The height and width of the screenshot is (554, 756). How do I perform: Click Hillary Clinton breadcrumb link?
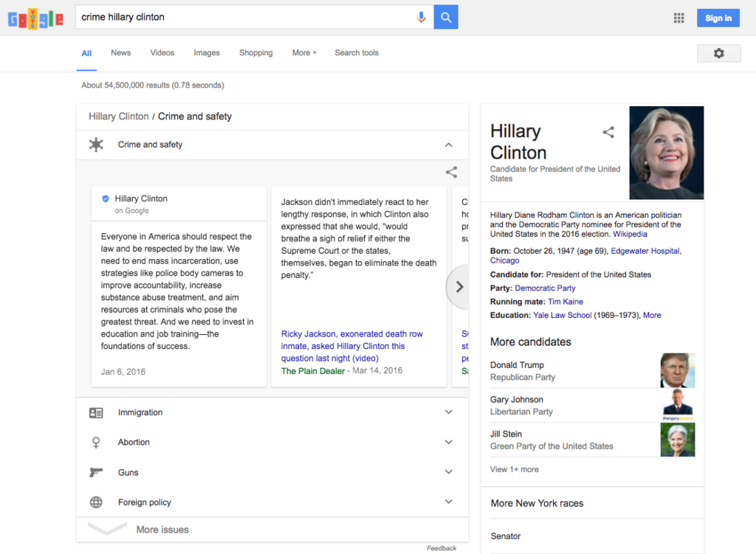coord(119,117)
